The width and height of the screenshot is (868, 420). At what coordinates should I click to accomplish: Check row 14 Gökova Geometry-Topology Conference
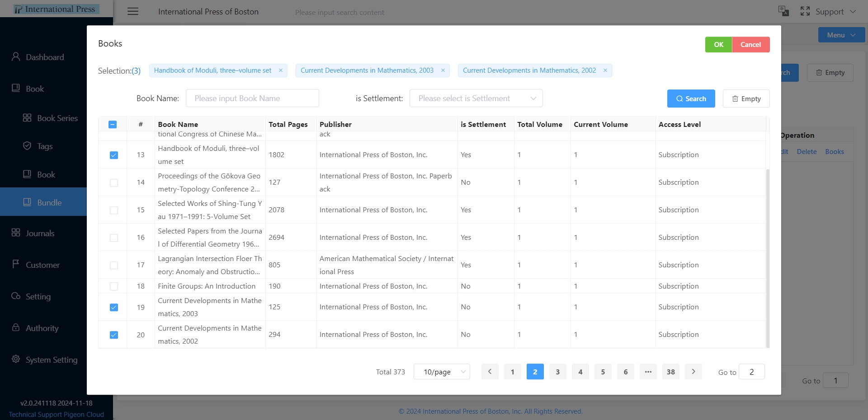[114, 183]
